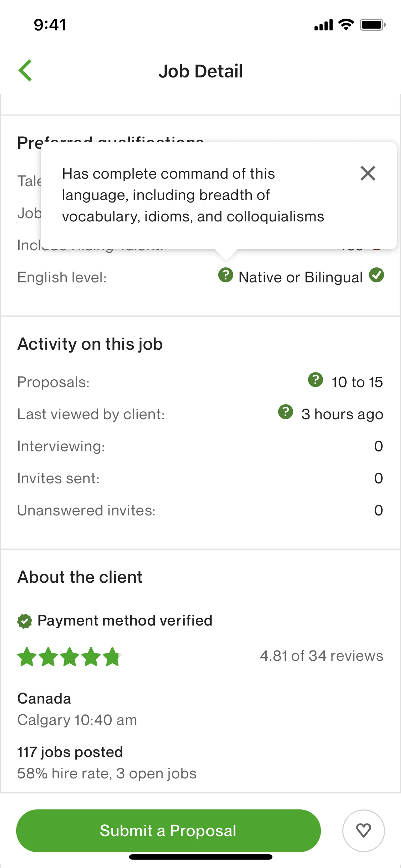
Task: Save job with the heart button
Action: [x=363, y=830]
